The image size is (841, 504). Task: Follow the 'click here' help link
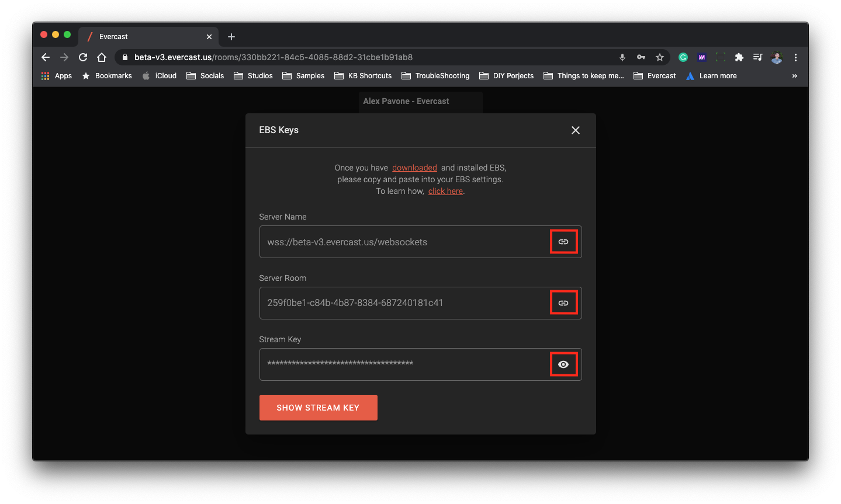point(445,191)
